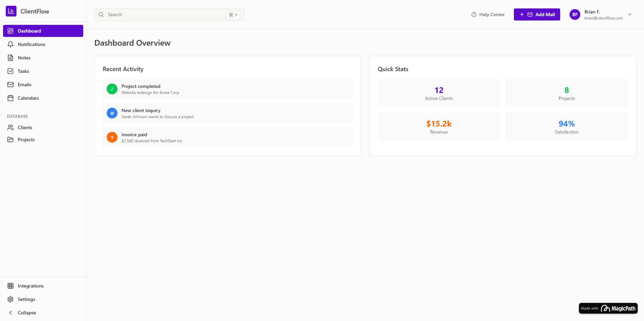
Task: Select the Dashboard menu item
Action: point(43,31)
